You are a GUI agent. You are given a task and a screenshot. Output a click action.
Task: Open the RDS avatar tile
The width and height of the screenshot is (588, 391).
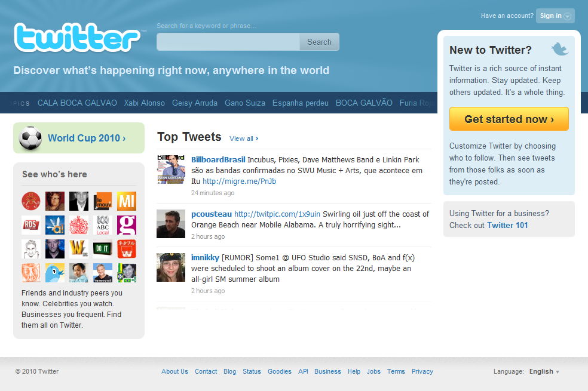pos(30,224)
